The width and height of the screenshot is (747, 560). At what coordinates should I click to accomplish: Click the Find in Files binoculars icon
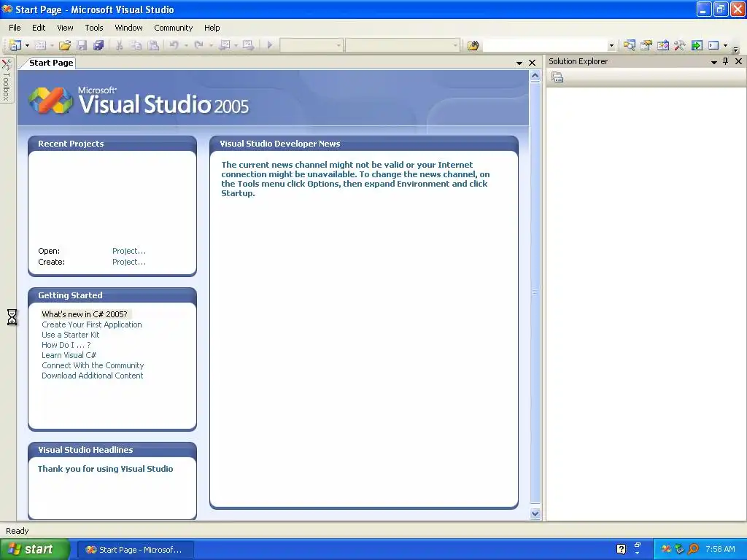tap(473, 45)
